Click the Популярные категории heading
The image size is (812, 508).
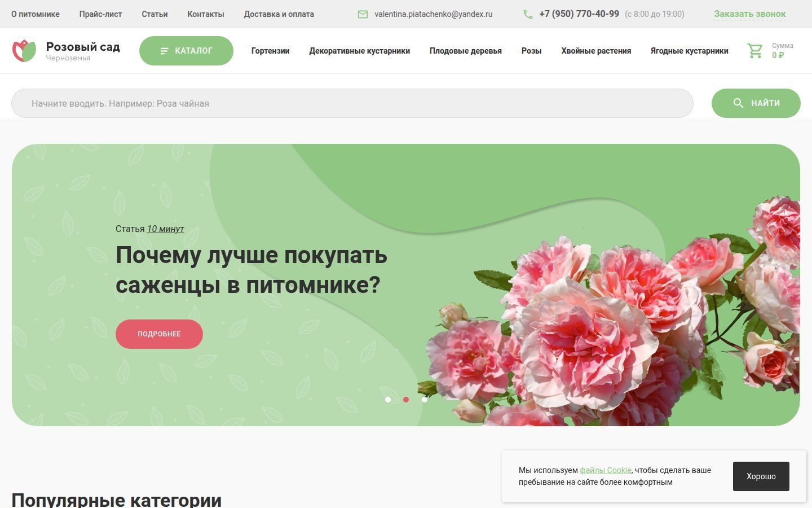click(116, 500)
